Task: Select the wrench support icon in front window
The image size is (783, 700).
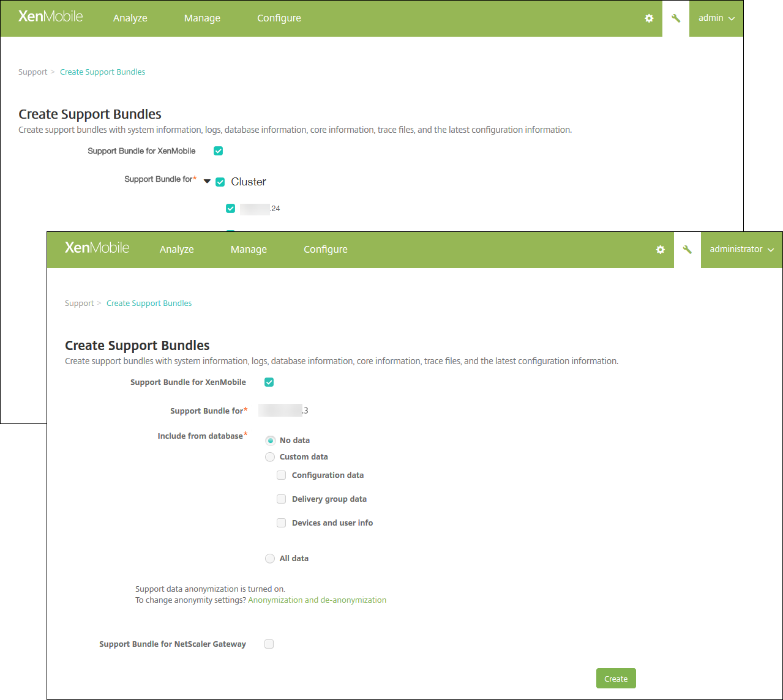Action: click(687, 250)
